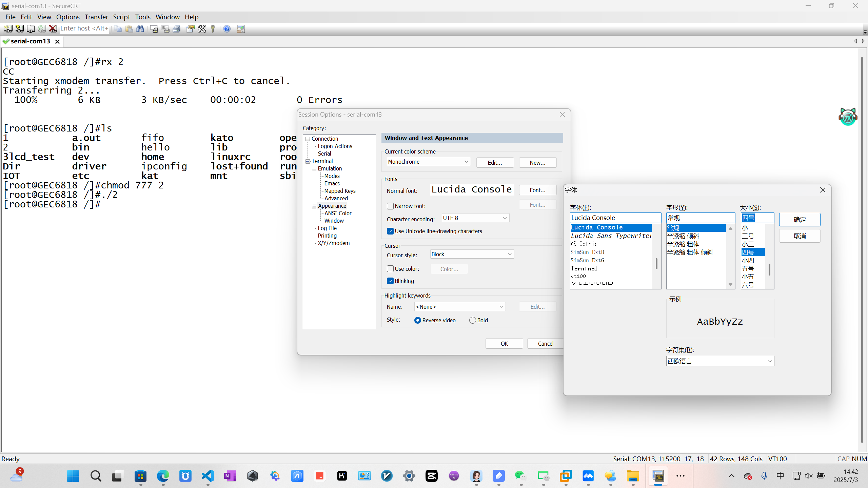This screenshot has height=488, width=868.
Task: Select ANSI Color in category tree
Action: (338, 213)
